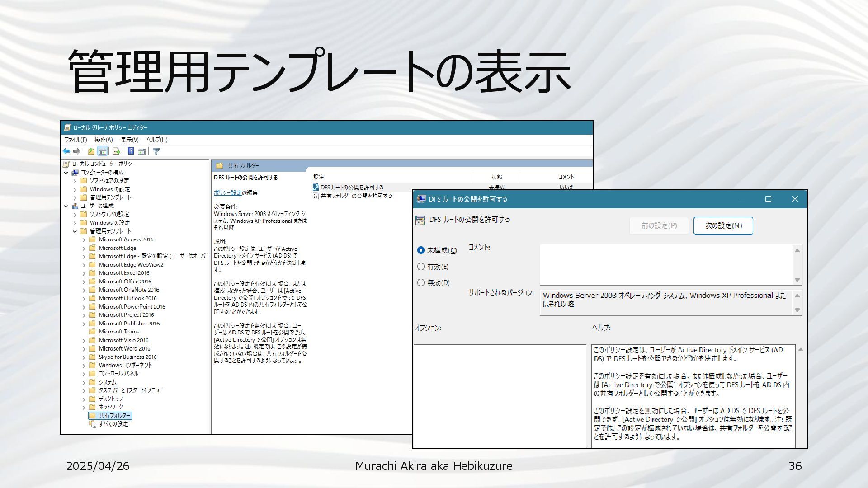Click the 次の設定(N) button

click(x=723, y=225)
